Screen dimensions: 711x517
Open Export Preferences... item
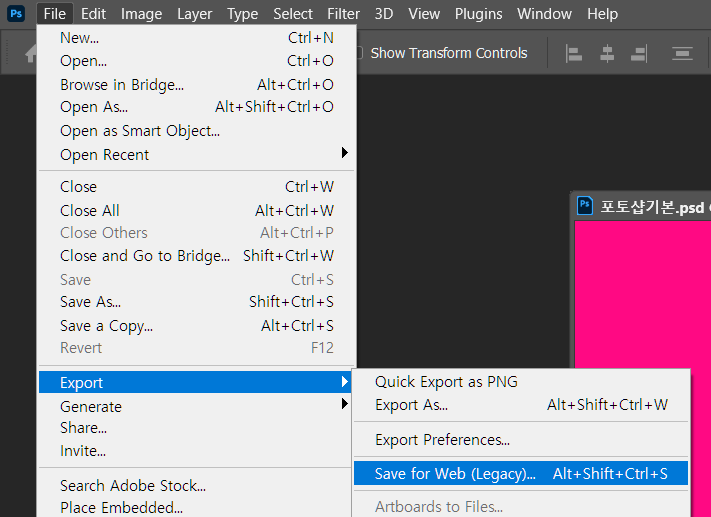pyautogui.click(x=521, y=439)
